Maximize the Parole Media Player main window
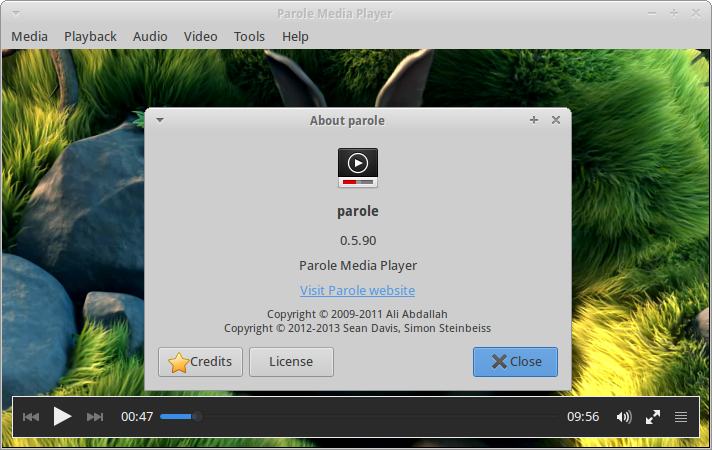This screenshot has height=450, width=712. click(x=674, y=14)
